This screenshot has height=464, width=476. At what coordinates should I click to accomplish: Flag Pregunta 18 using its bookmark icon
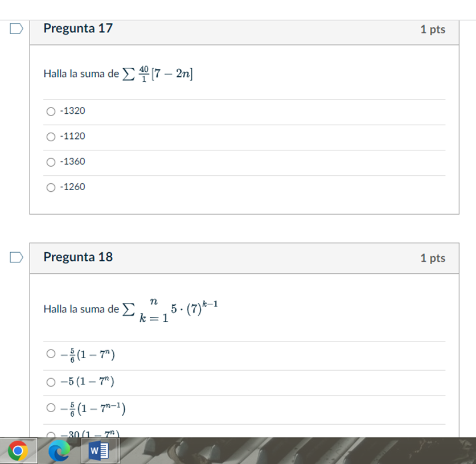(x=15, y=257)
